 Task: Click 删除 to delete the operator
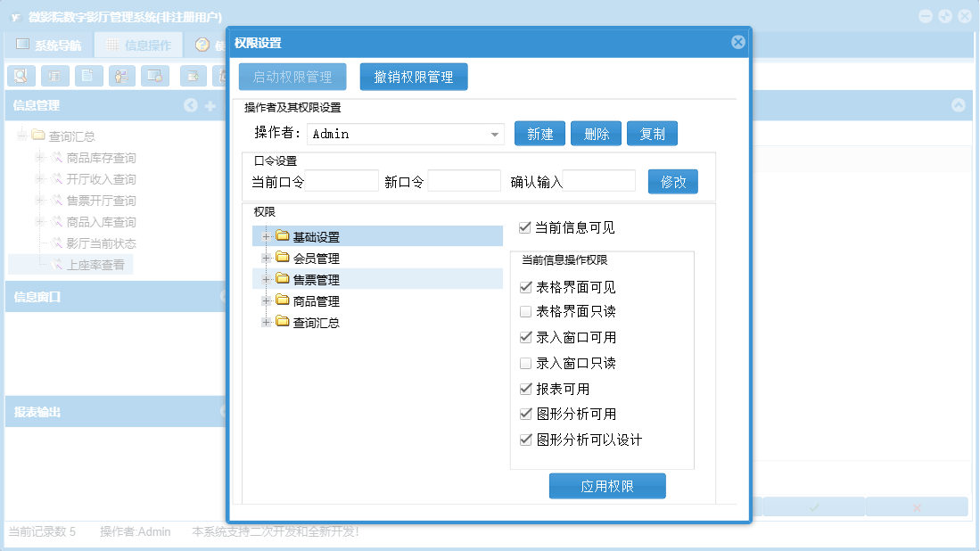pos(597,134)
